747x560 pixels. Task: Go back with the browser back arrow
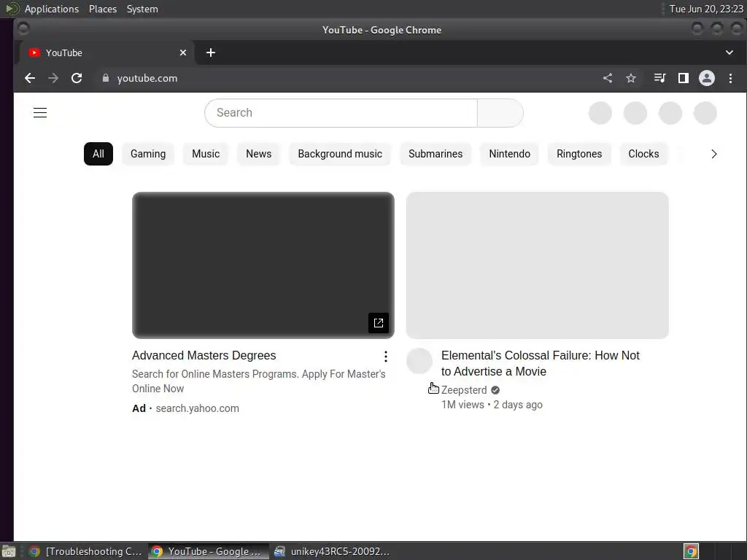[29, 78]
